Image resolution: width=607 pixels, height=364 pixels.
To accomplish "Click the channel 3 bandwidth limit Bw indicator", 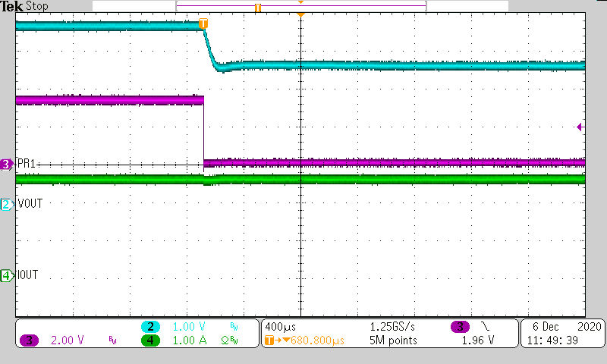I will (x=112, y=340).
